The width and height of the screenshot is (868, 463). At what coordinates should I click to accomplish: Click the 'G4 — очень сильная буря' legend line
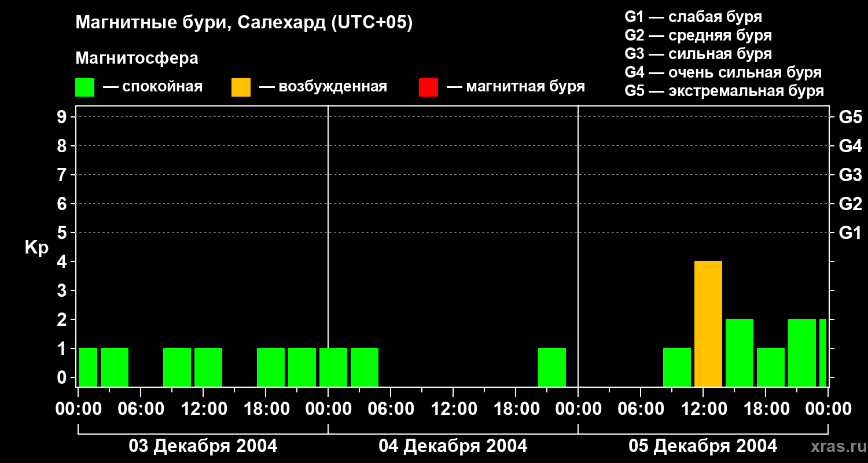click(723, 72)
